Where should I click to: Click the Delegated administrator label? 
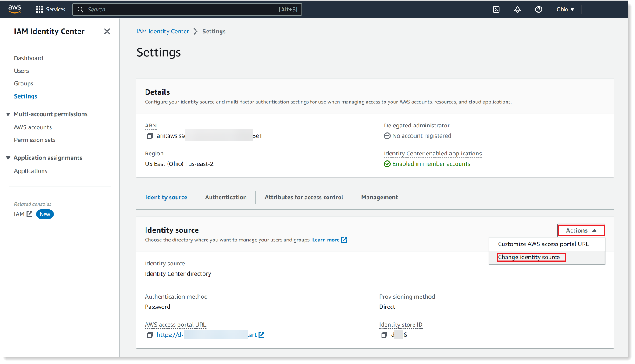417,125
